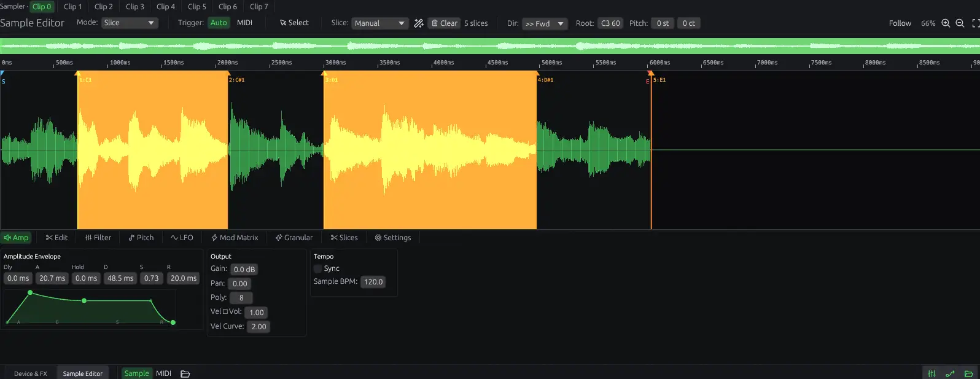This screenshot has height=379, width=980.
Task: Click the auto-detect slices wand icon
Action: point(419,23)
